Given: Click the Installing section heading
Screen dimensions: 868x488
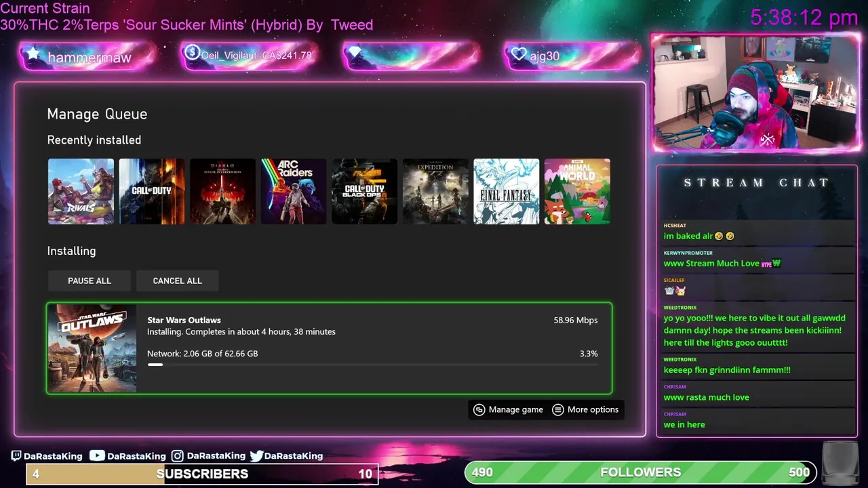Looking at the screenshot, I should coord(71,251).
